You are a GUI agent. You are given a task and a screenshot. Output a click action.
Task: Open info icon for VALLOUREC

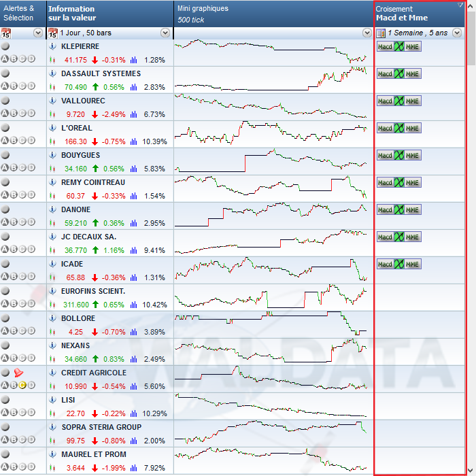(52, 101)
